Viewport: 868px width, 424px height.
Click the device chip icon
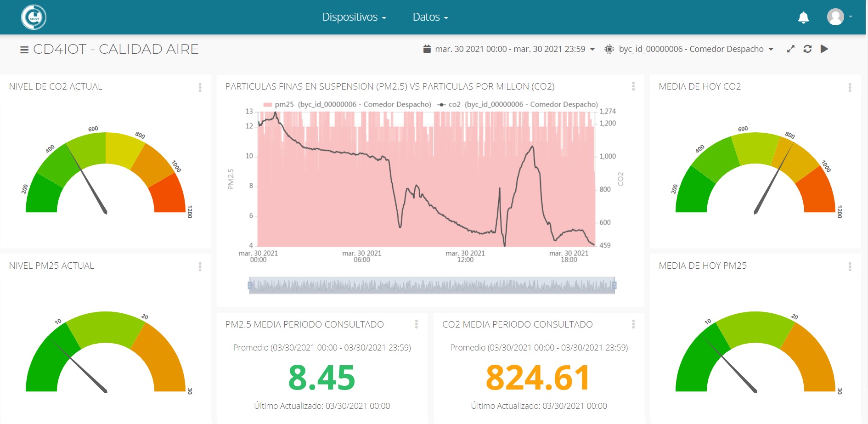(x=609, y=49)
